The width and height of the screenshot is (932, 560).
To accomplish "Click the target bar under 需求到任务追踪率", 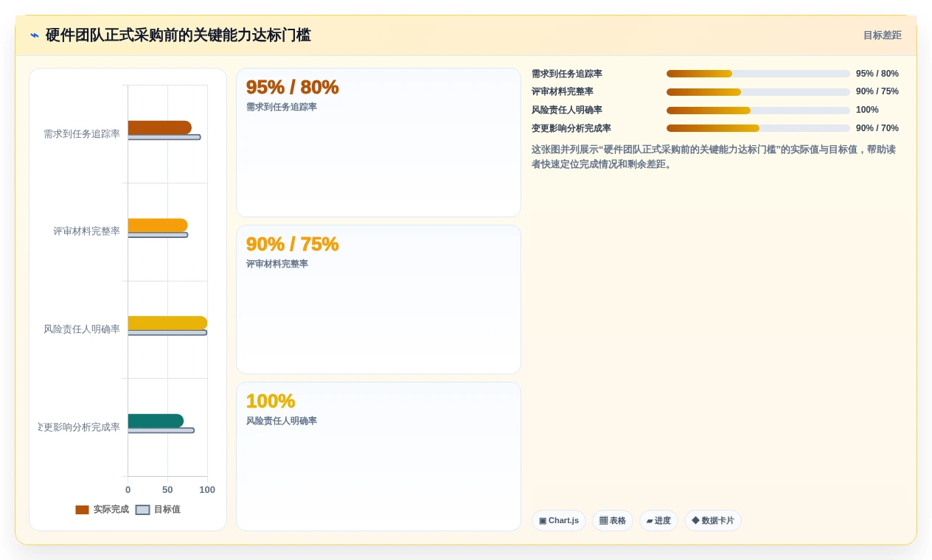I will click(x=164, y=137).
